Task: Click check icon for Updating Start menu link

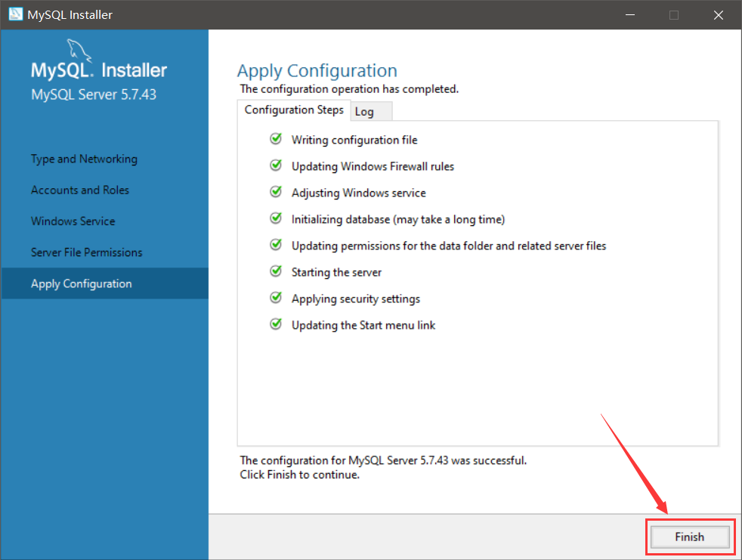Action: [x=276, y=324]
